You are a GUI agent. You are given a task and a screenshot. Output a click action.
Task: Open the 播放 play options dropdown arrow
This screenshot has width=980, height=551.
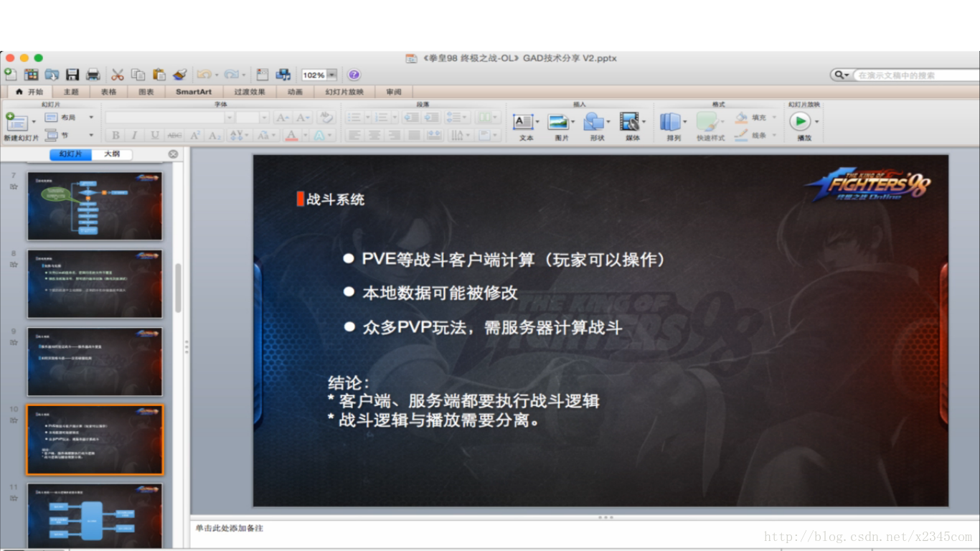816,121
